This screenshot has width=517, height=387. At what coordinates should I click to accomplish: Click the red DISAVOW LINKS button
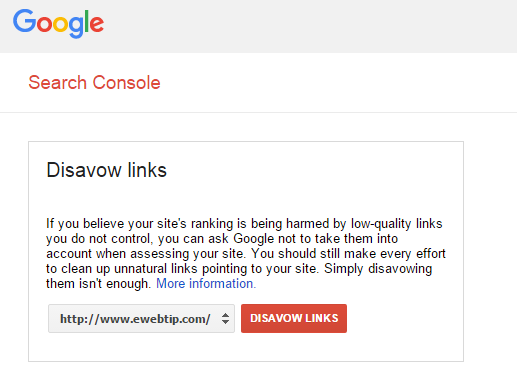(294, 318)
